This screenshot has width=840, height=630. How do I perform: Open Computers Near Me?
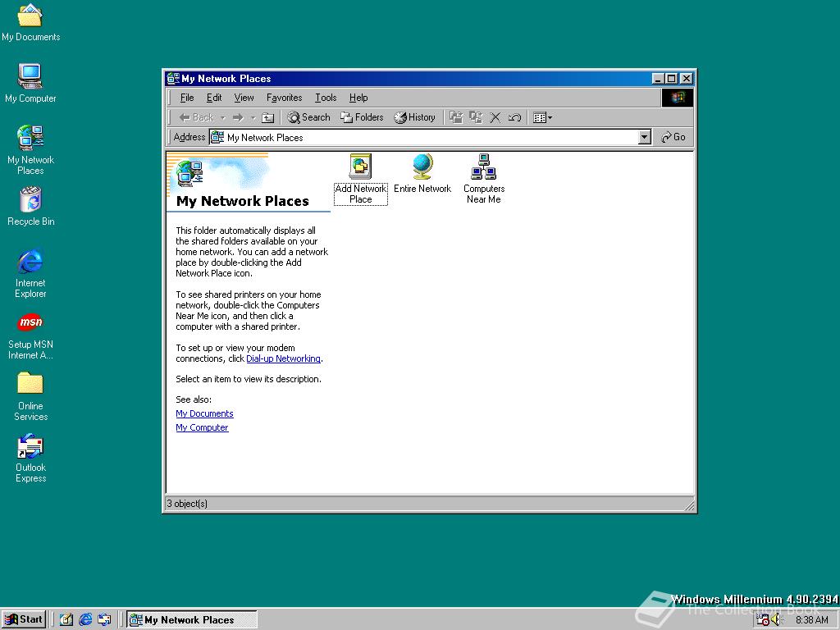[483, 168]
